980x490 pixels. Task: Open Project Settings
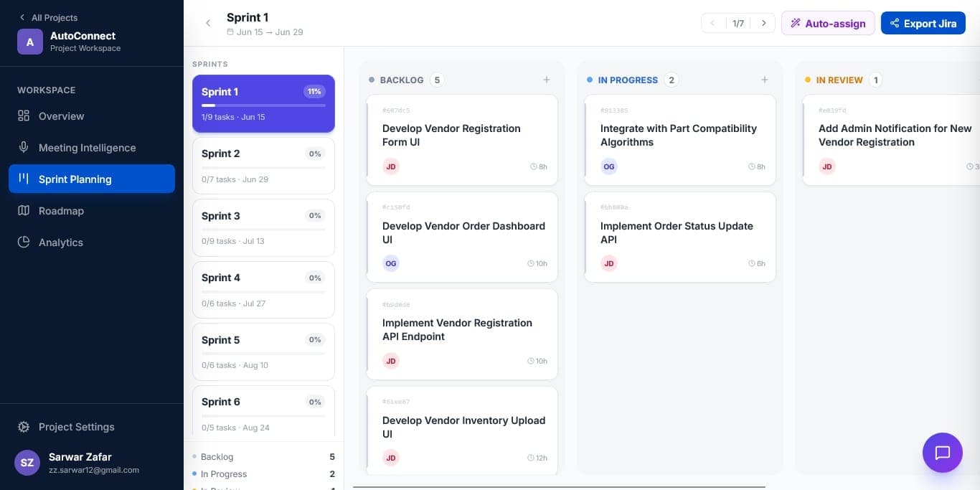pyautogui.click(x=92, y=427)
